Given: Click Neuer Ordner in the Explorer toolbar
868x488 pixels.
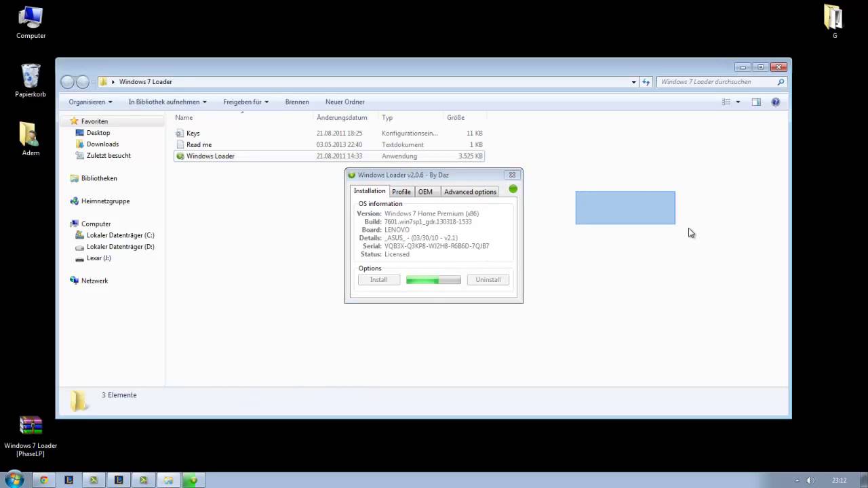Looking at the screenshot, I should tap(345, 102).
